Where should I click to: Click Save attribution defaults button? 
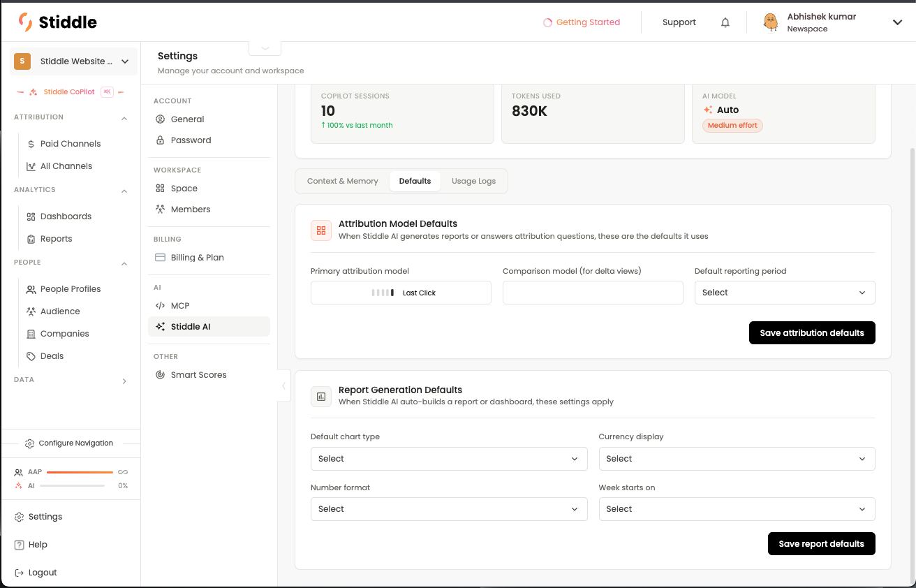point(812,333)
